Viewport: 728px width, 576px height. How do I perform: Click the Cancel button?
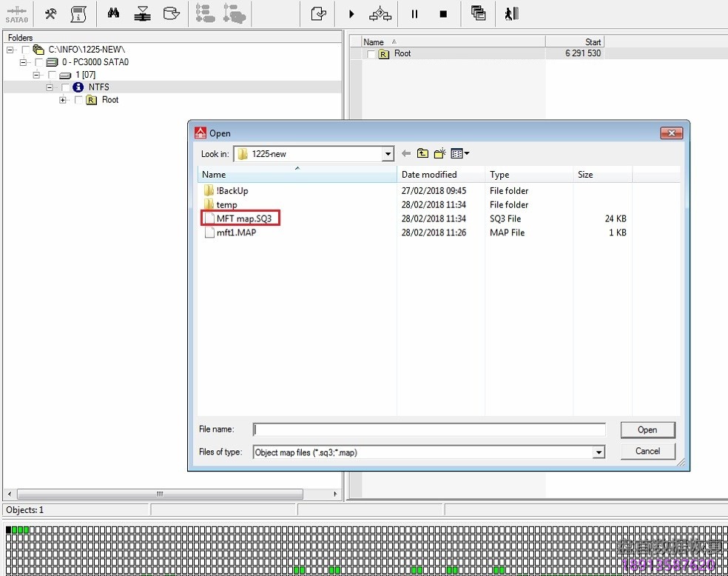point(647,452)
